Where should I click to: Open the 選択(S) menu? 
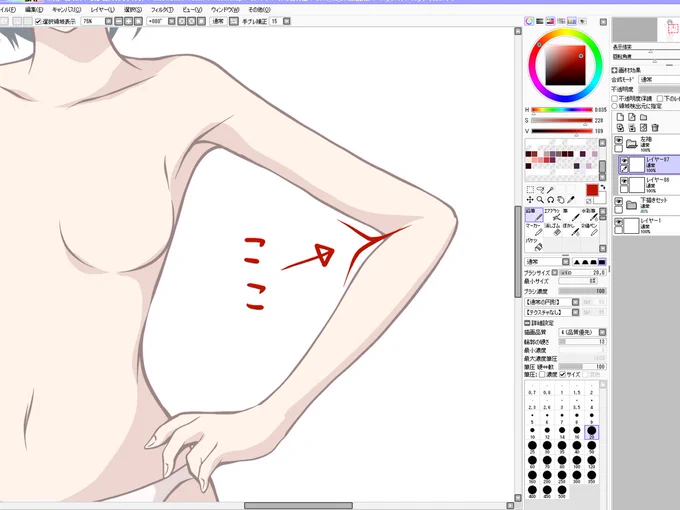[133, 10]
